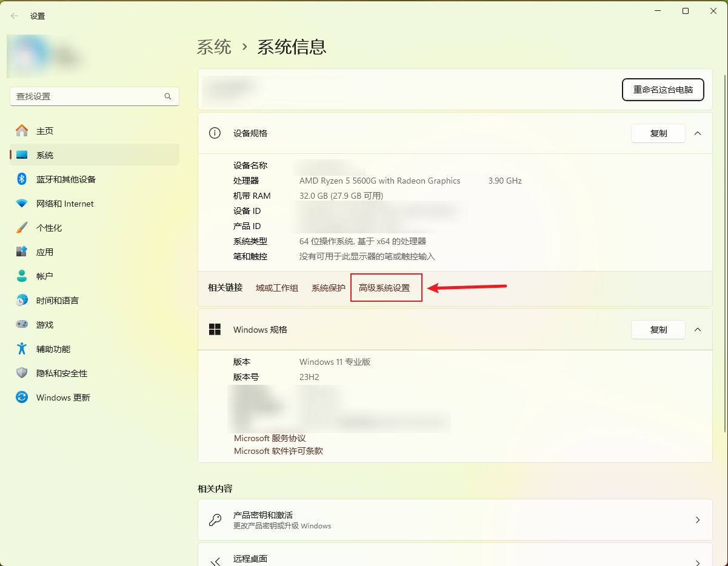Screen dimensions: 728x566
Task: Open the 游戏 gamepad icon
Action: [22, 325]
